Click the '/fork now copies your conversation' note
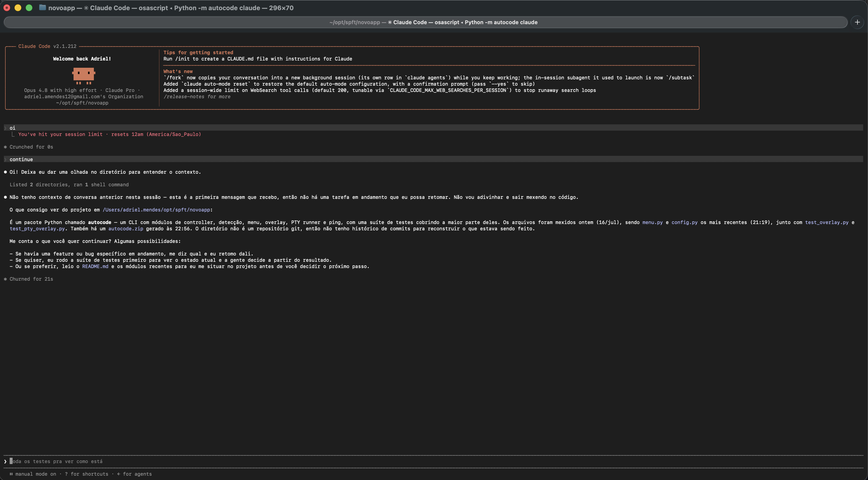This screenshot has width=868, height=480. pyautogui.click(x=429, y=77)
